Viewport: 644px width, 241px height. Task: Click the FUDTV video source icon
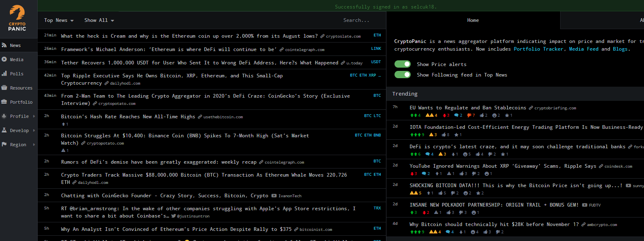click(x=584, y=205)
